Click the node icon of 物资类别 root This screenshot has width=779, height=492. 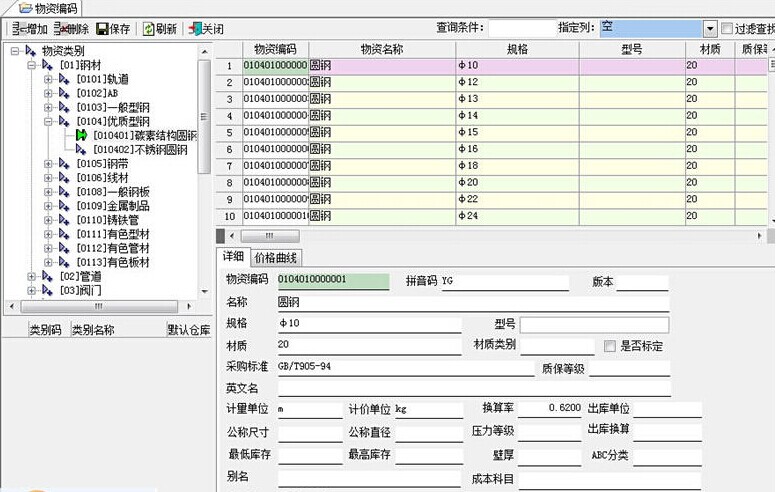pos(31,51)
